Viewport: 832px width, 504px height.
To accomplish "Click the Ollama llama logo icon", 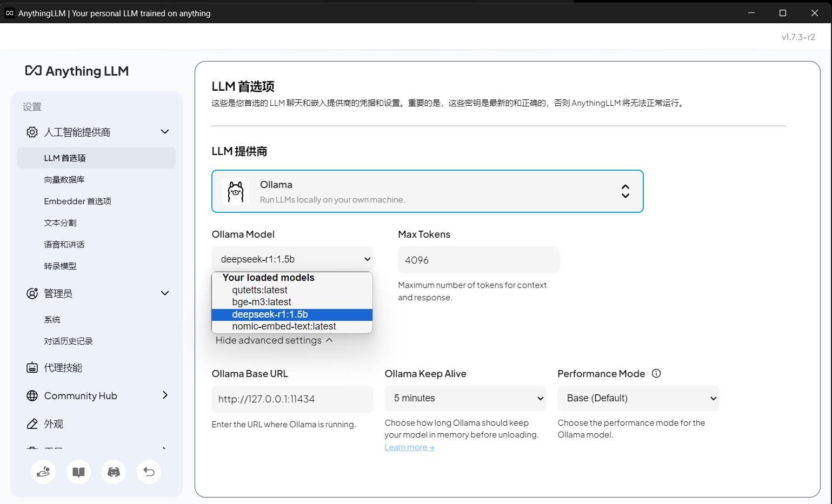I will 236,192.
